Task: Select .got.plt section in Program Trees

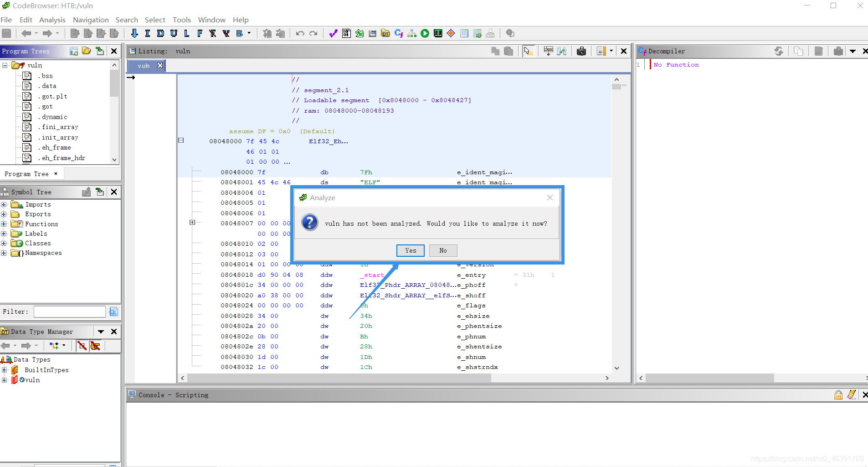Action: click(x=52, y=96)
